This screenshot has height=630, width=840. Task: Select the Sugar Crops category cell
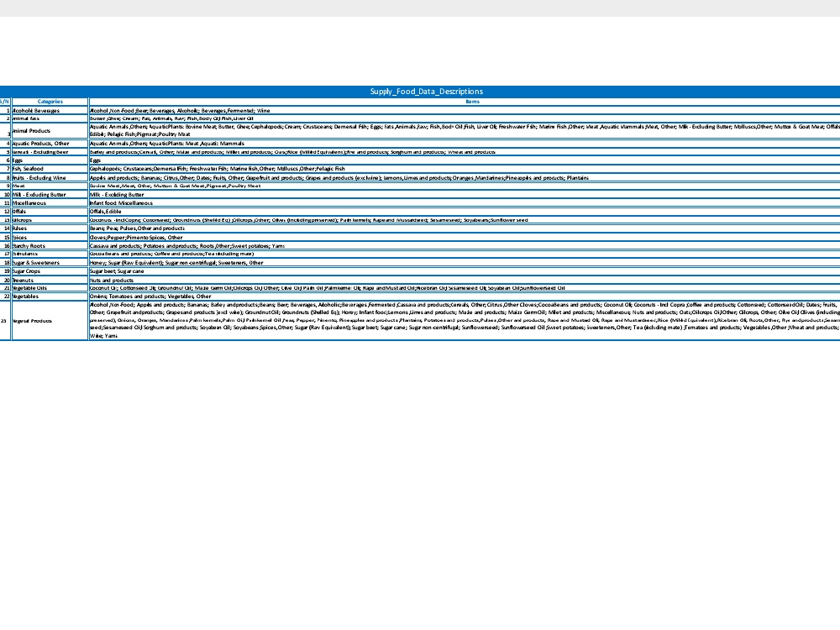[50, 271]
